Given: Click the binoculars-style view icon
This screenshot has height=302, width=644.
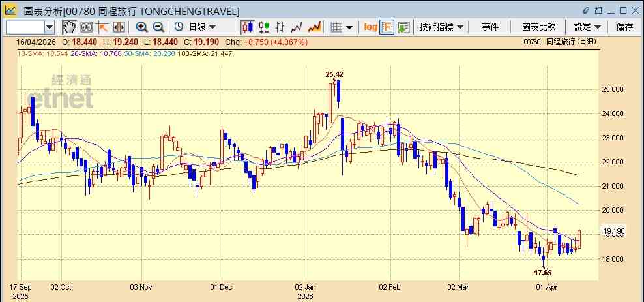Looking at the screenshot, I should [x=86, y=27].
